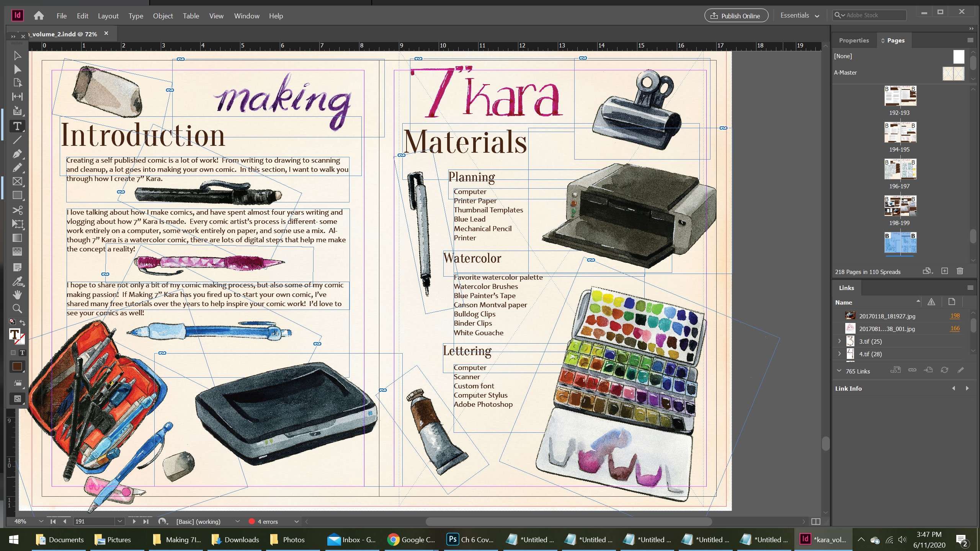
Task: Activate the Hand tool
Action: click(17, 295)
